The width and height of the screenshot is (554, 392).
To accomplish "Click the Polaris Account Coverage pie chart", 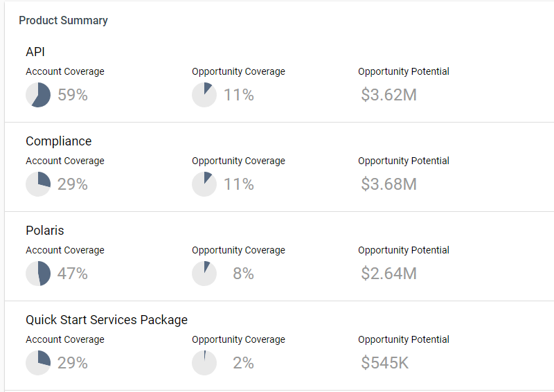I will [38, 274].
